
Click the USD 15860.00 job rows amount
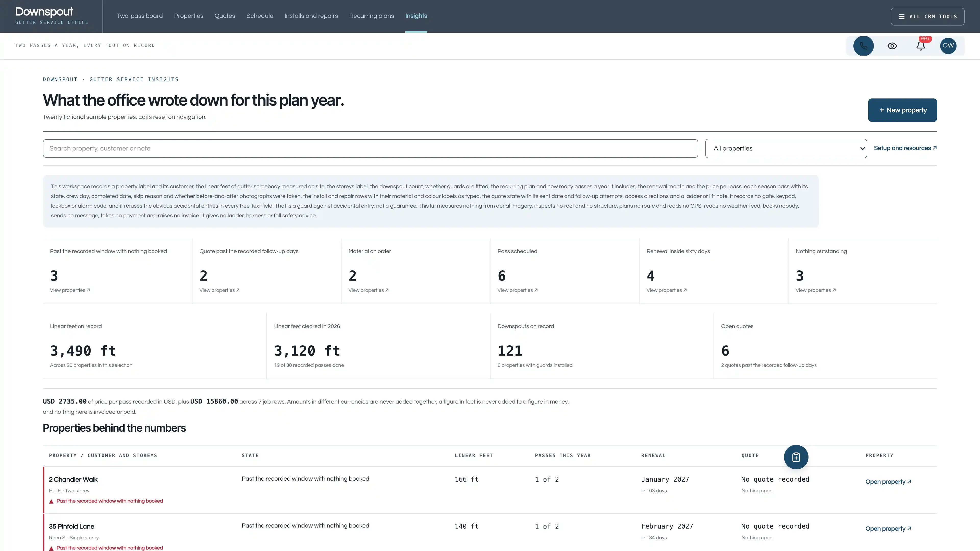214,401
